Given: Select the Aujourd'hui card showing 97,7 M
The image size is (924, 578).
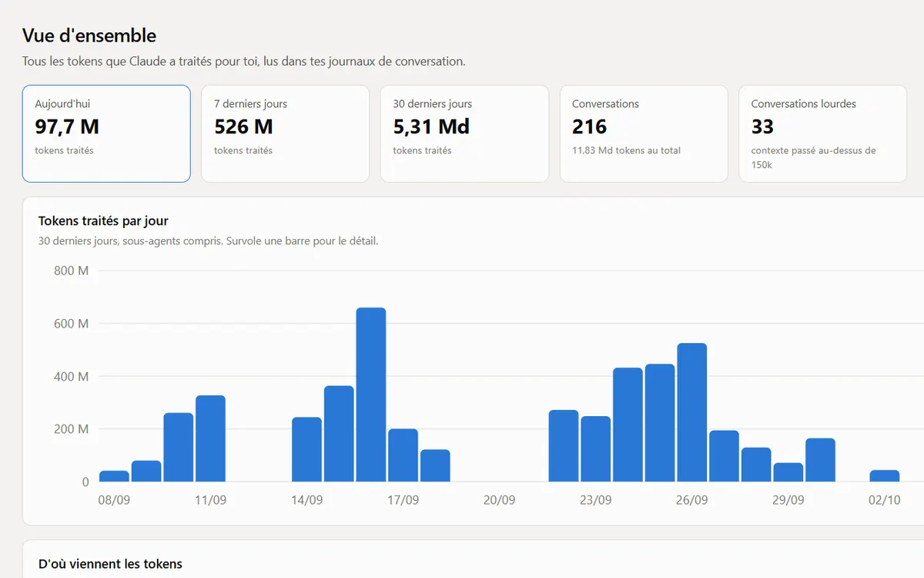Looking at the screenshot, I should (x=106, y=133).
